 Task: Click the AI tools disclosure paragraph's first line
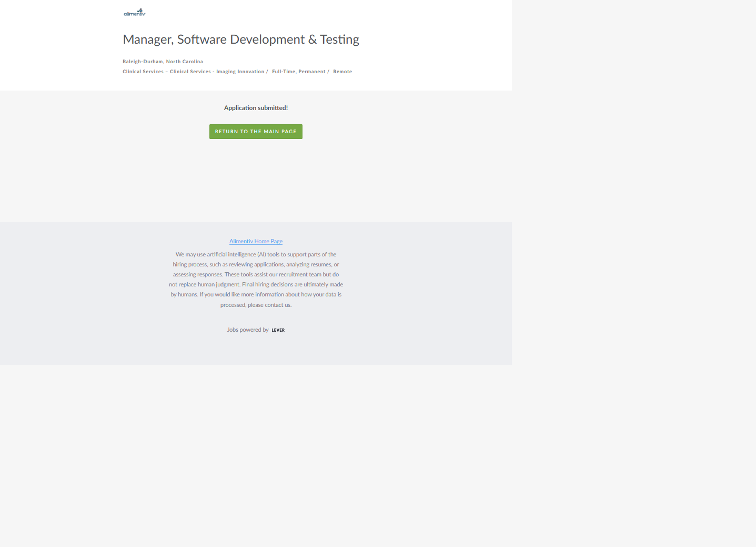(x=256, y=254)
